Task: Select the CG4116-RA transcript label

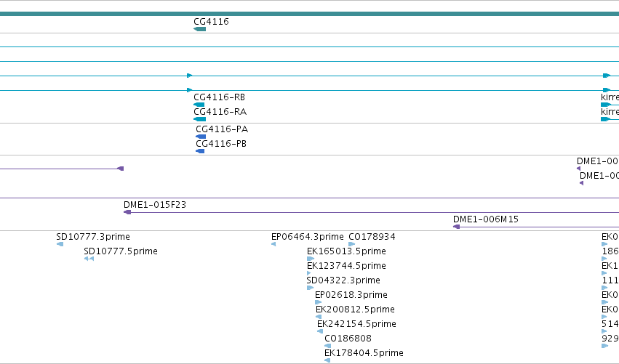Action: pos(220,112)
